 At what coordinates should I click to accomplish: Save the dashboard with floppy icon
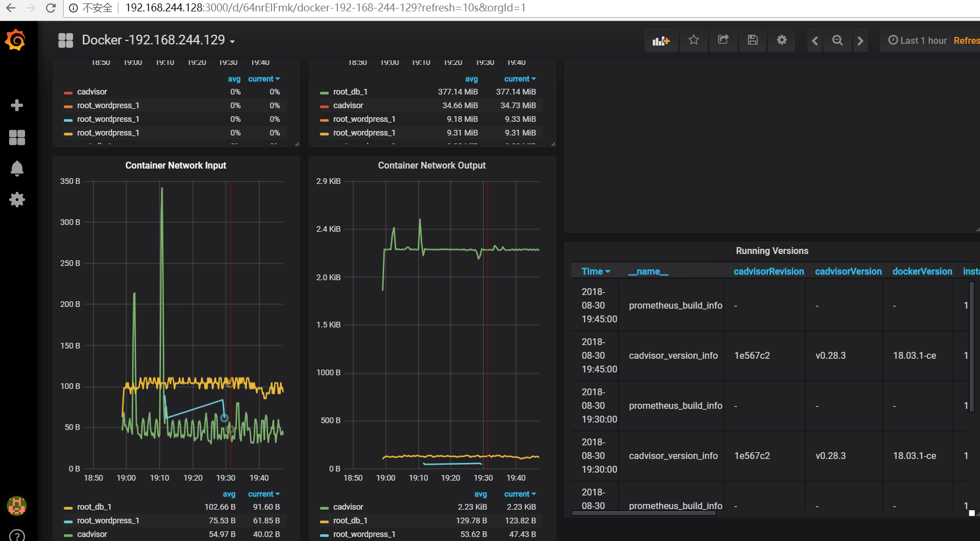coord(753,40)
